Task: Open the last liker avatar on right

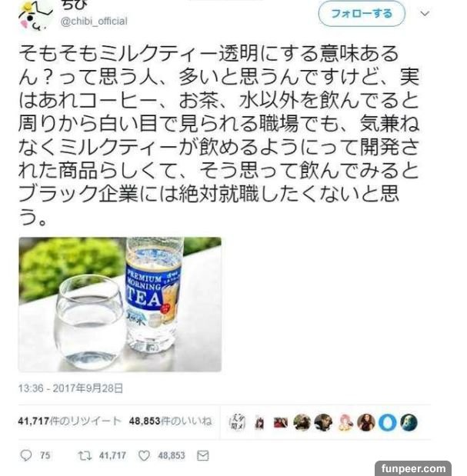Action: [x=409, y=423]
